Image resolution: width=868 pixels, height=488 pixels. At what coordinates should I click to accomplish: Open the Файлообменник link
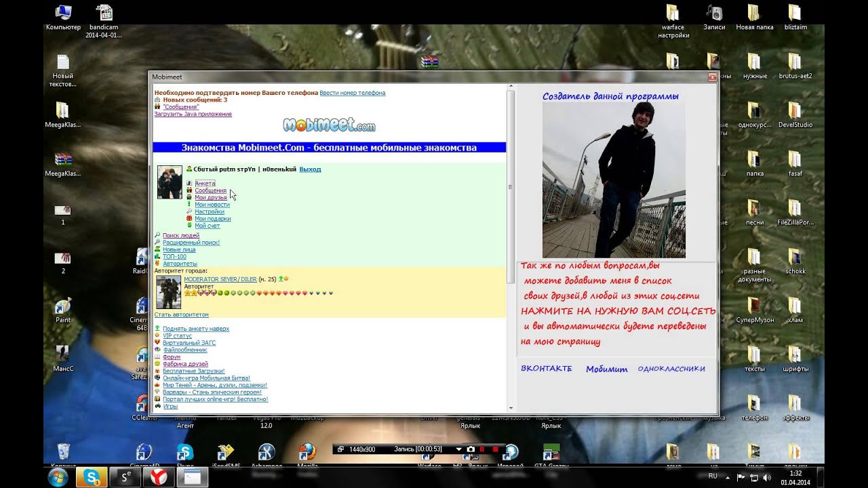[185, 350]
